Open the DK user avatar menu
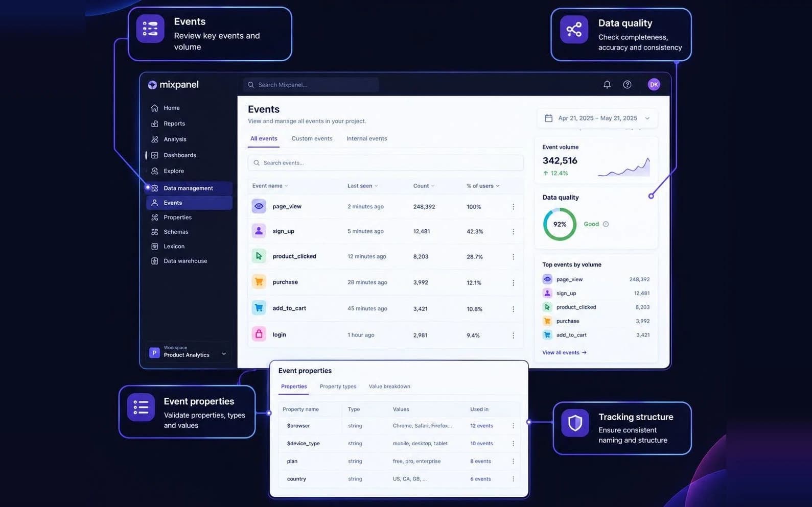The image size is (812, 507). (x=654, y=85)
